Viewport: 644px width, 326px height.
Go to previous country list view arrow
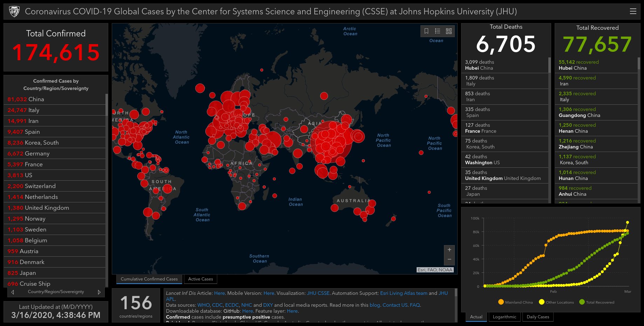tap(13, 292)
